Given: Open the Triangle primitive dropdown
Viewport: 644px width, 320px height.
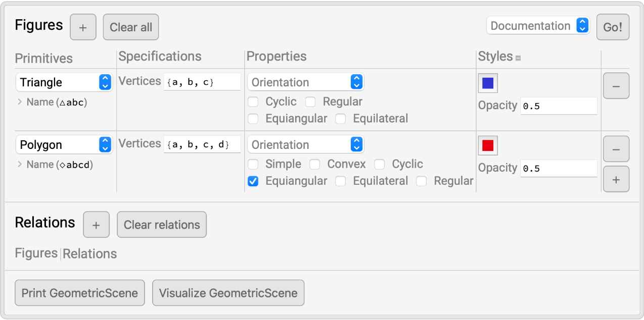Looking at the screenshot, I should [x=64, y=82].
